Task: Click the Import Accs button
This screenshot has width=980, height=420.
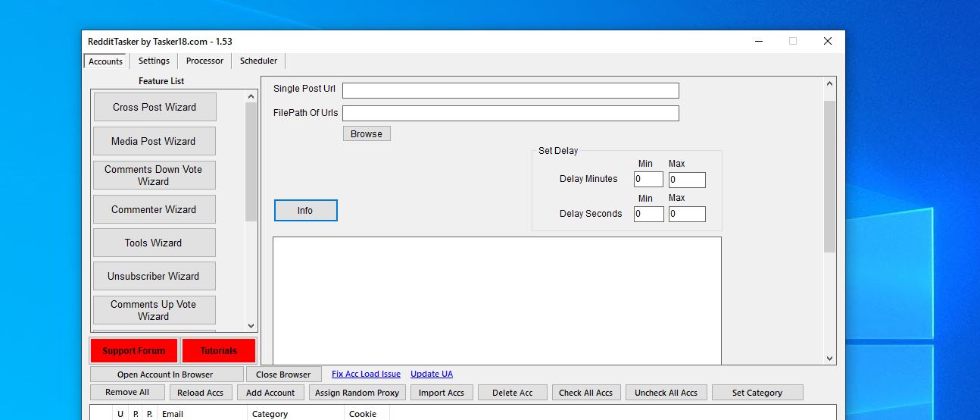Action: click(x=442, y=393)
